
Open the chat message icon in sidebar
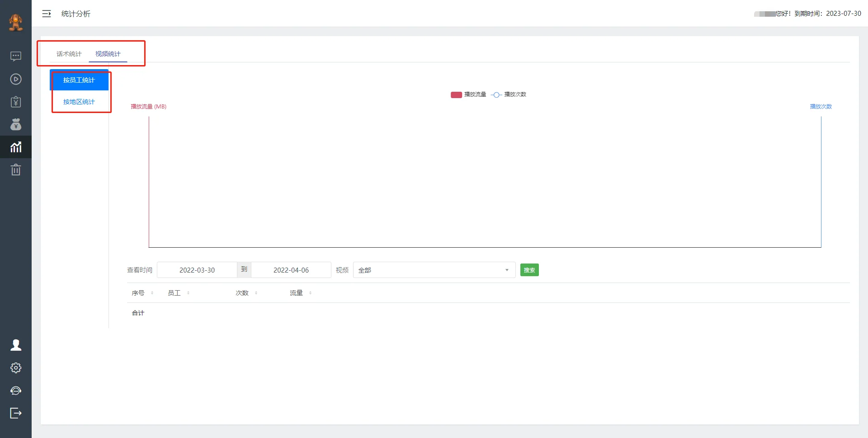(16, 57)
